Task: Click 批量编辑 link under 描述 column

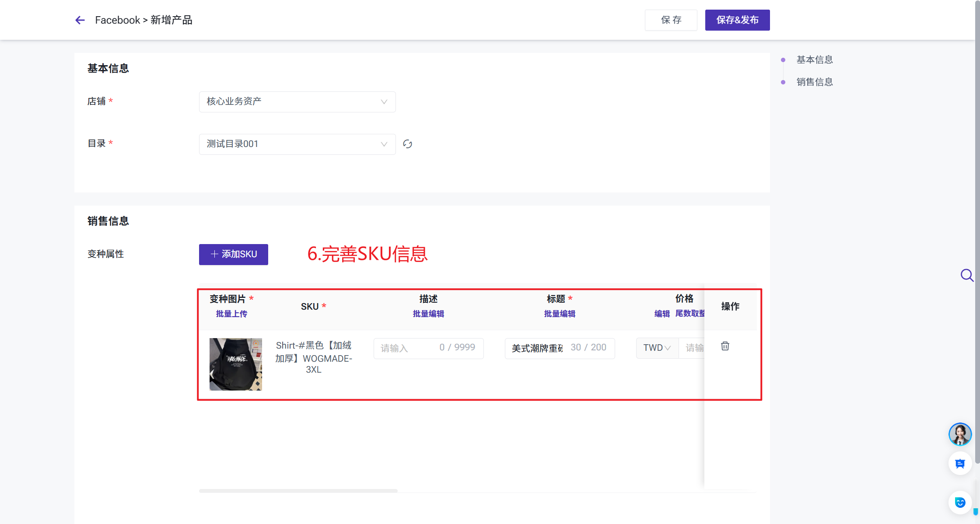Action: (428, 314)
